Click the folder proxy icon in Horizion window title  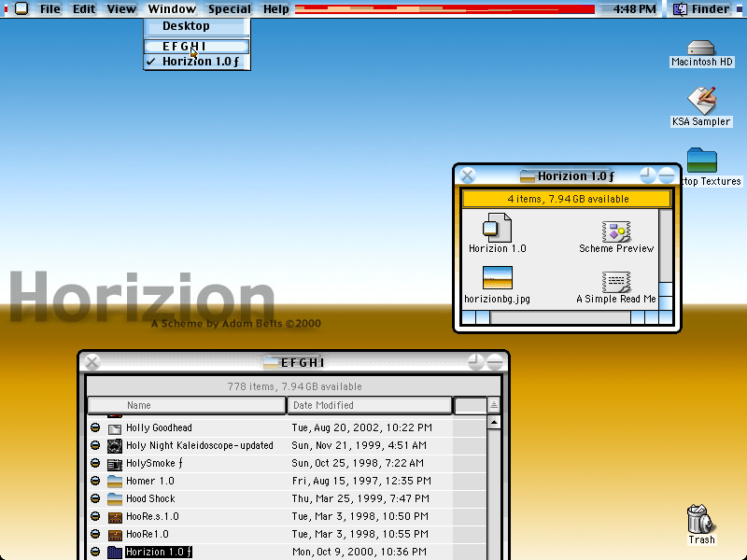(x=527, y=176)
